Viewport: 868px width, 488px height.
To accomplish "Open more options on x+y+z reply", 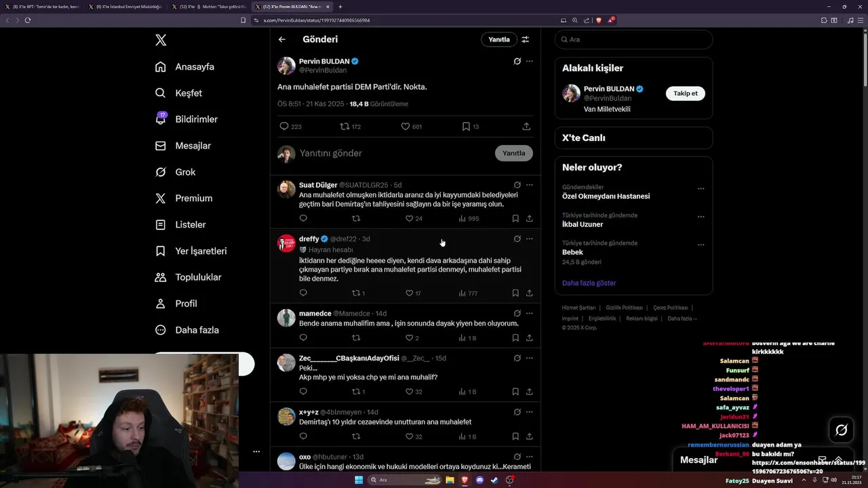I will (530, 412).
